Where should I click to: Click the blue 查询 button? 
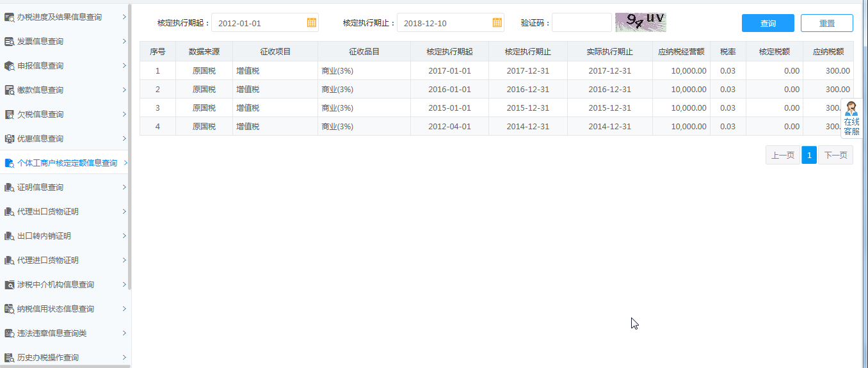(768, 23)
